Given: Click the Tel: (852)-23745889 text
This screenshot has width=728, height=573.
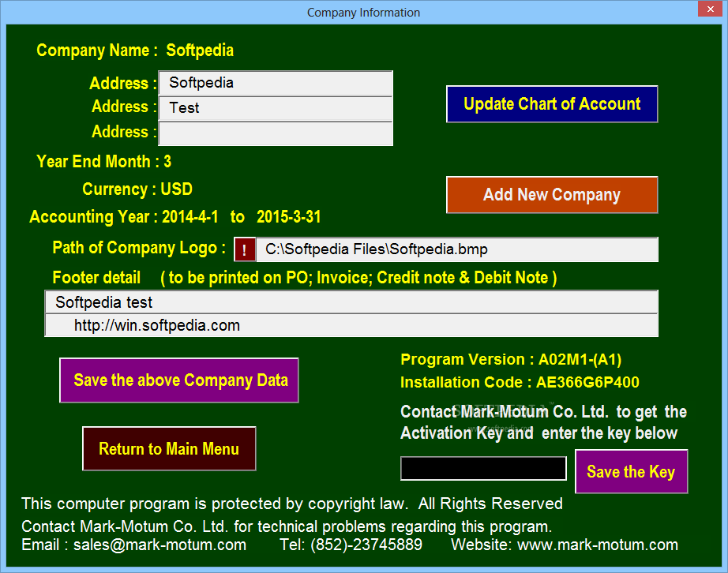Looking at the screenshot, I should tap(351, 545).
